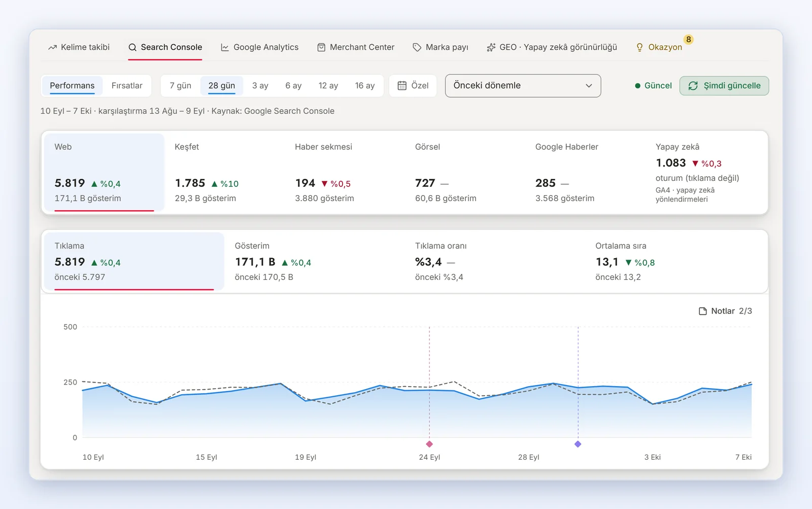812x509 pixels.
Task: Open the Özel custom date picker
Action: click(x=413, y=86)
